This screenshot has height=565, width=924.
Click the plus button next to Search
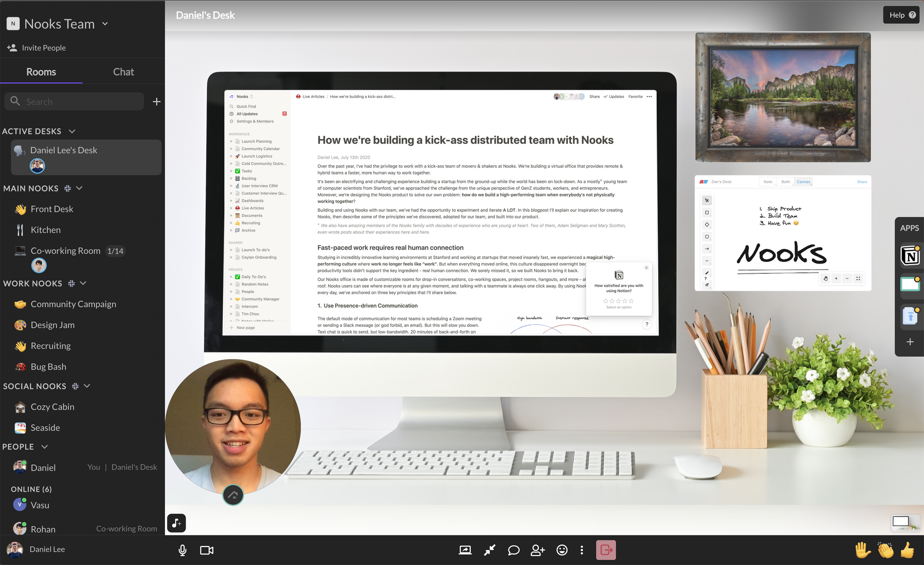coord(157,102)
